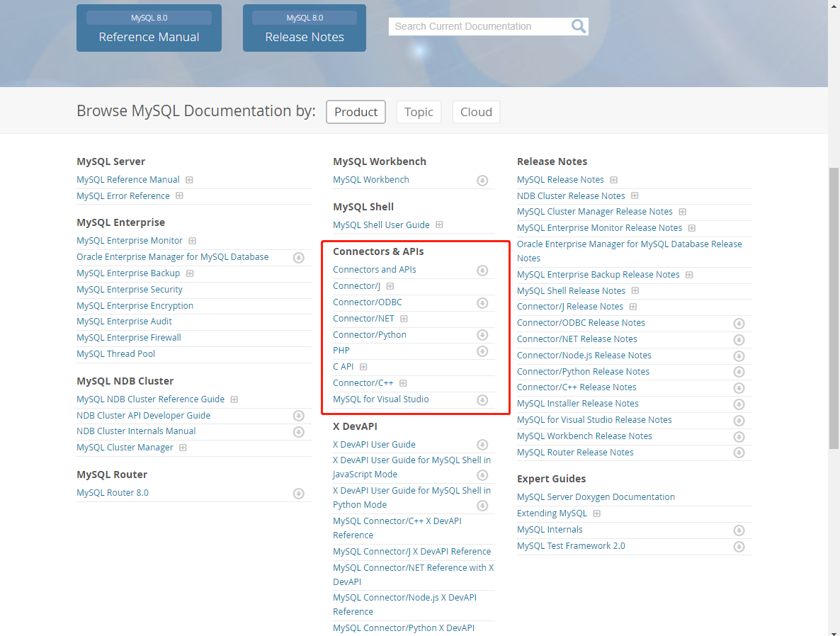Click the search magnifier icon
The image size is (840, 636).
tap(578, 25)
